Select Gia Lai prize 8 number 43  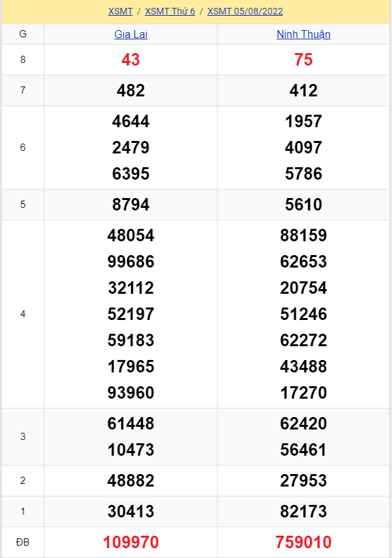(130, 60)
